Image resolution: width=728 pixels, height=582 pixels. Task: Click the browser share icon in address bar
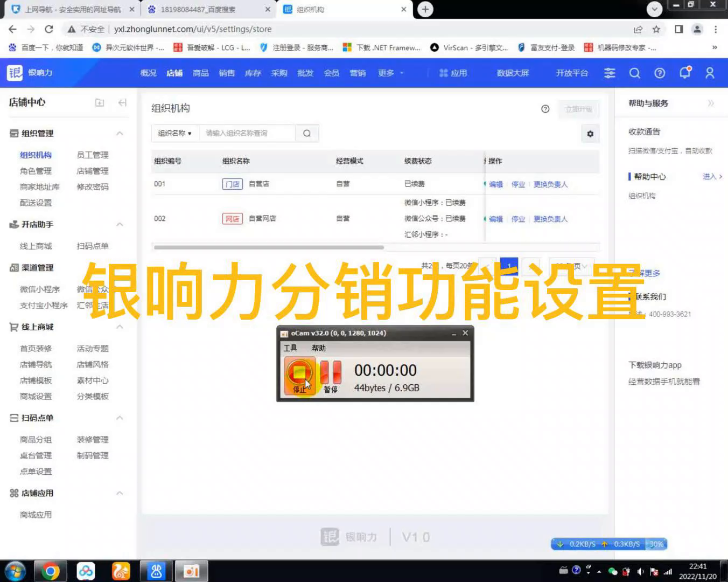click(x=638, y=29)
